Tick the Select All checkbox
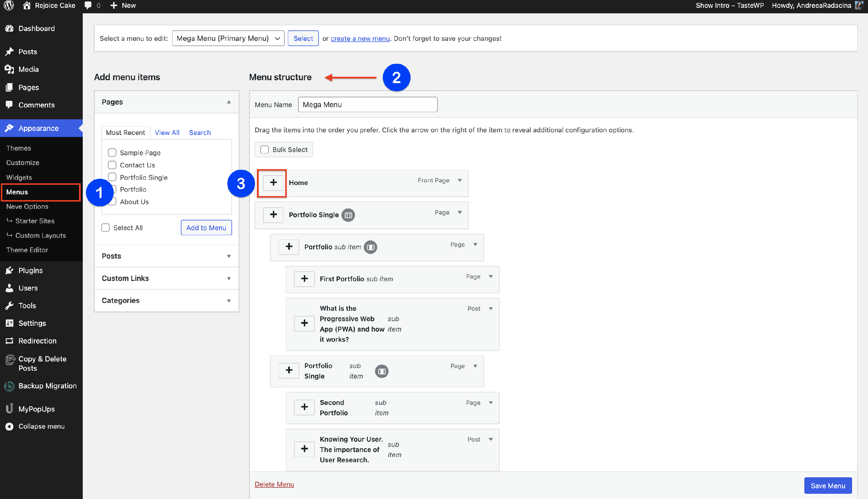This screenshot has width=868, height=499. (105, 228)
